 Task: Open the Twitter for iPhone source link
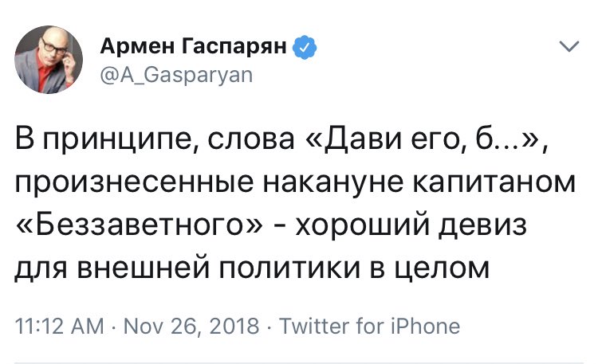(369, 327)
